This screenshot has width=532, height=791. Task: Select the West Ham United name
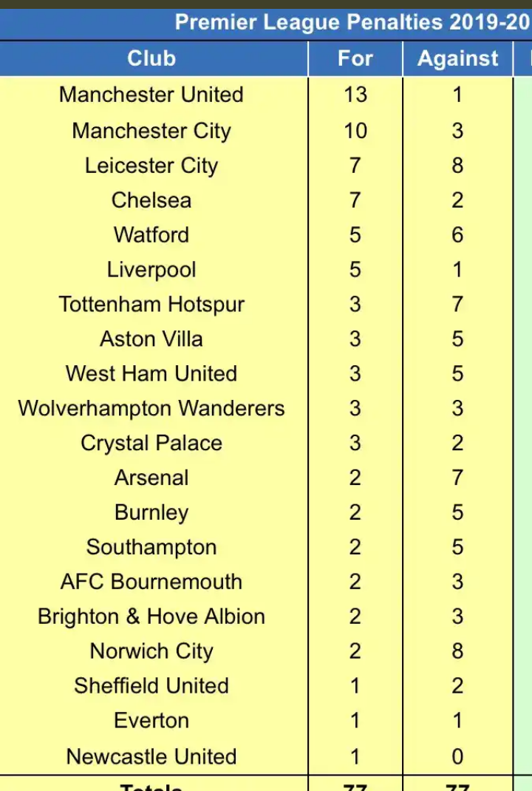(x=151, y=374)
